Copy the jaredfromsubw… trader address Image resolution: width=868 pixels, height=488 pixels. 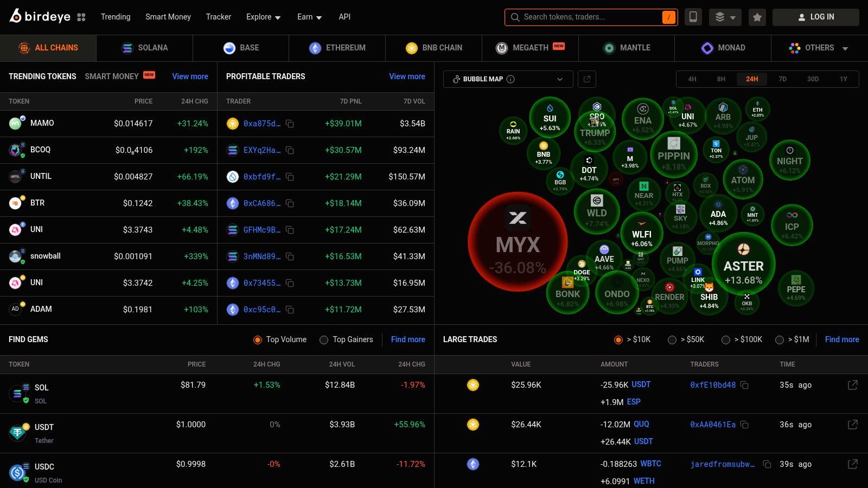(x=767, y=464)
